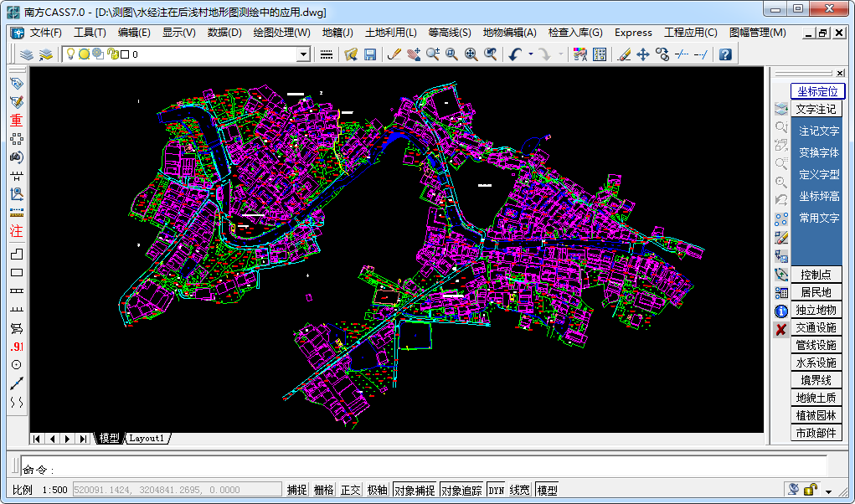Click the 坐标定位 button
The width and height of the screenshot is (855, 504).
[818, 91]
